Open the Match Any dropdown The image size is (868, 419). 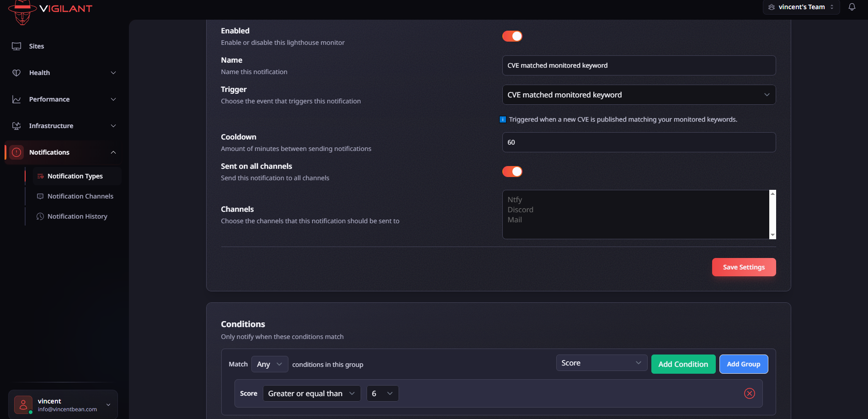coord(269,364)
